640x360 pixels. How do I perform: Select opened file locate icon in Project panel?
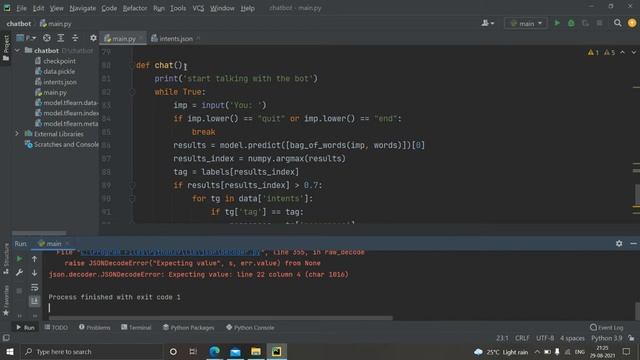point(47,38)
